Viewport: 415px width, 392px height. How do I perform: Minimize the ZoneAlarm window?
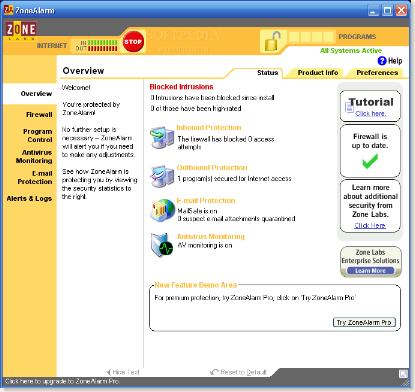tap(373, 11)
